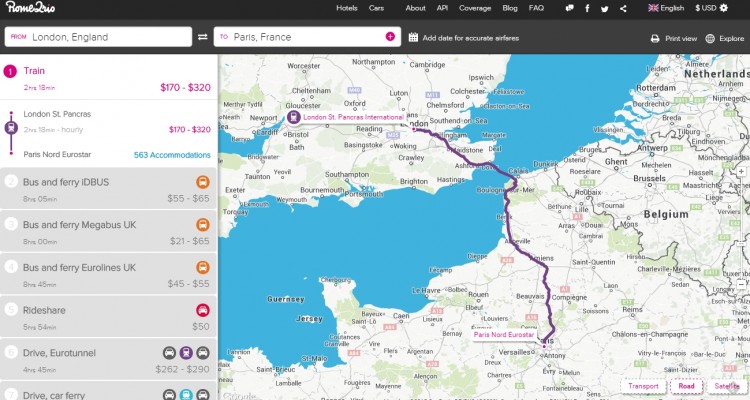The image size is (750, 400).
Task: Click the Twitter bird icon
Action: click(604, 8)
